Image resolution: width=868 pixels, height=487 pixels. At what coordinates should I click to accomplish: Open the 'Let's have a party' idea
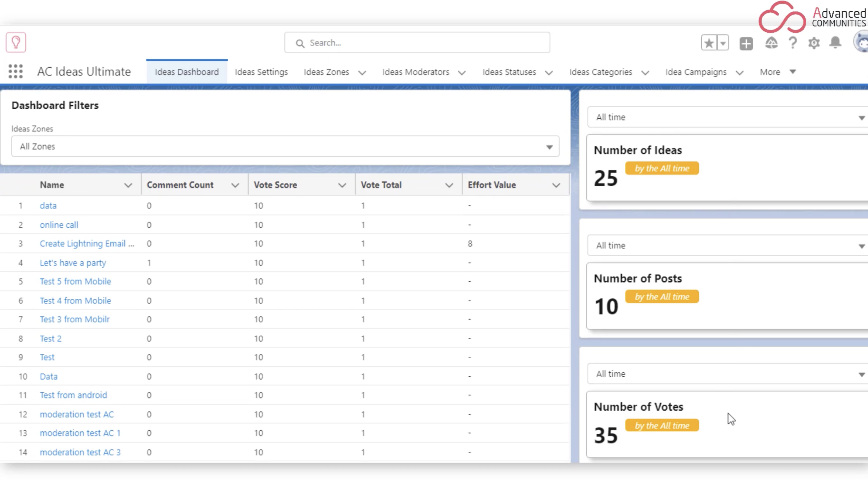coord(73,263)
